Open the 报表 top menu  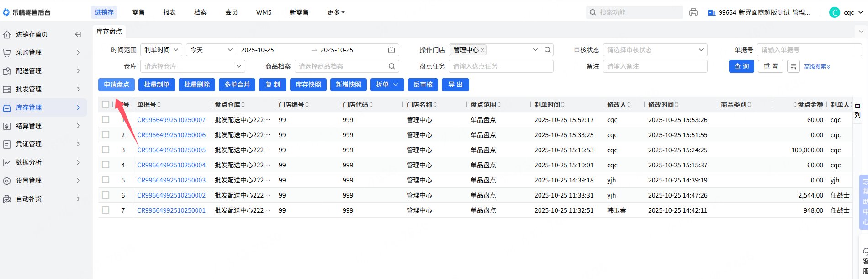[x=169, y=12]
